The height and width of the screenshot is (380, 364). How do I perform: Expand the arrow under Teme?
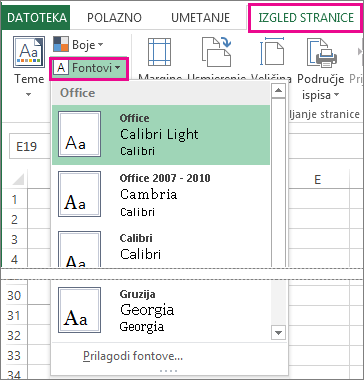pyautogui.click(x=29, y=95)
